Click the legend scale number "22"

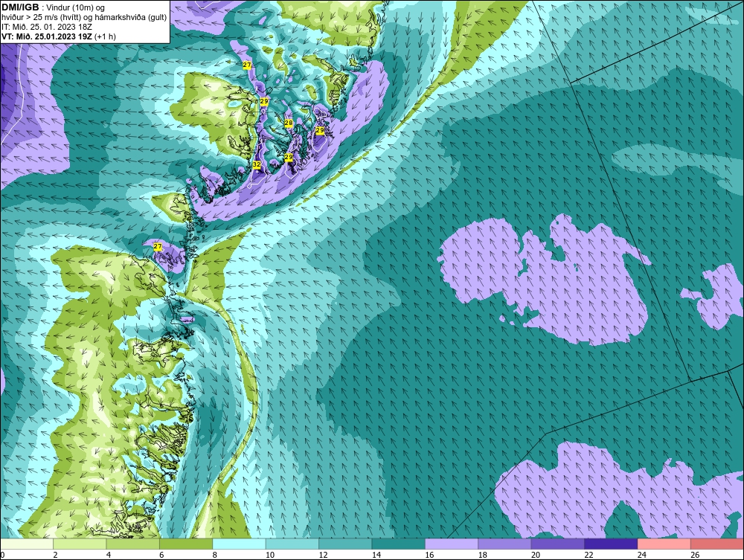click(x=589, y=555)
